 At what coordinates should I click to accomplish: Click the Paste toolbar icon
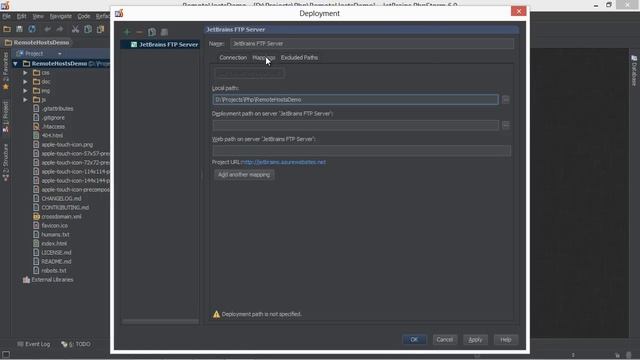[x=100, y=29]
